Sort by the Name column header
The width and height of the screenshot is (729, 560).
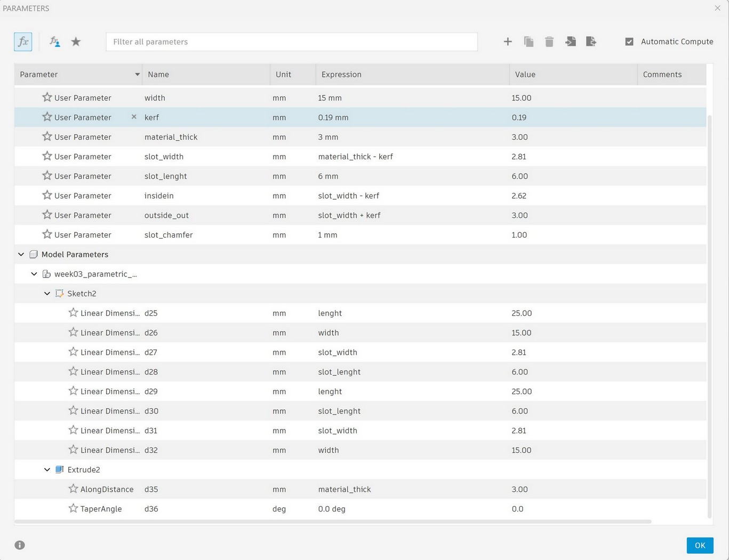click(x=206, y=75)
